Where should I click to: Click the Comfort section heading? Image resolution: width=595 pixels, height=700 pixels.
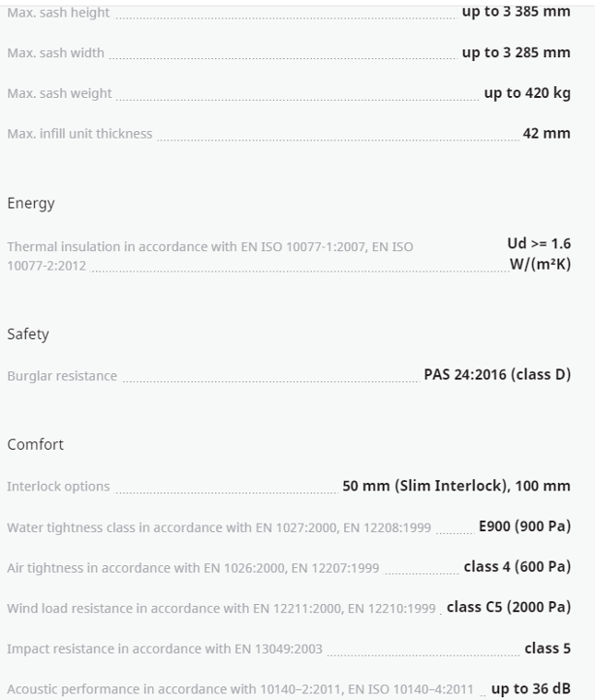coord(36,445)
